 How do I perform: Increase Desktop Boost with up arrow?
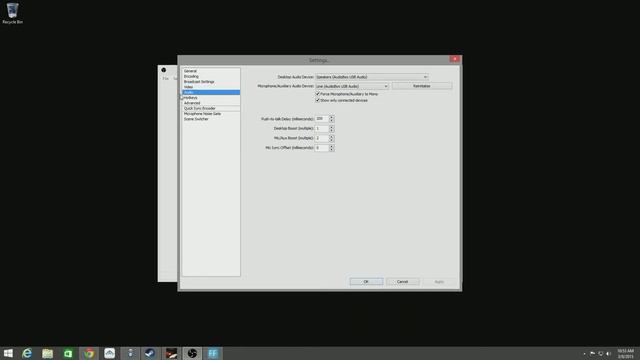(331, 127)
